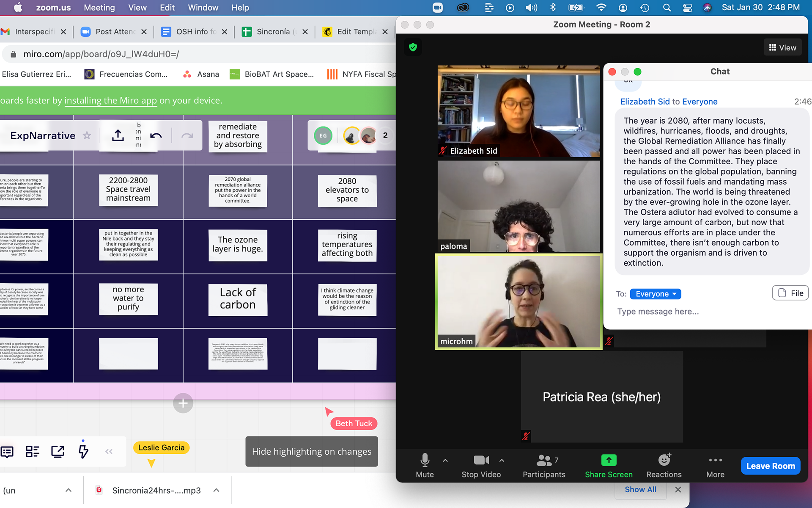
Task: Select '2200-2800 Space travel mainstream' note
Action: (128, 190)
